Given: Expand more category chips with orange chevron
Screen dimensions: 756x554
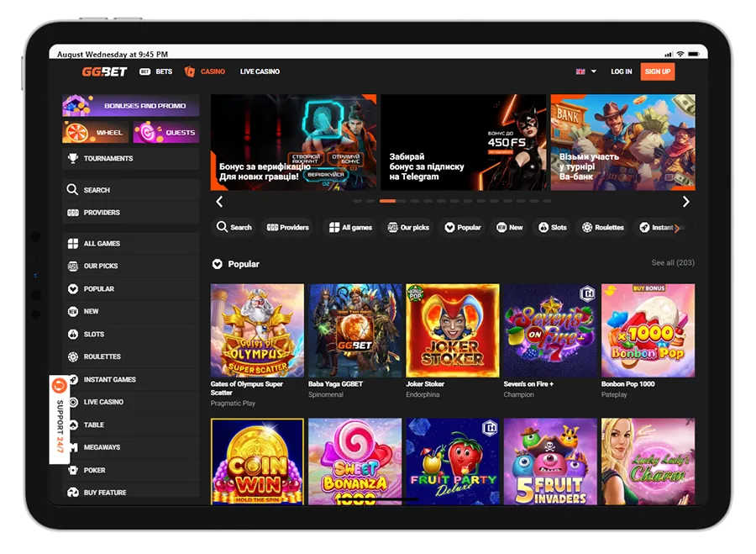Looking at the screenshot, I should 677,229.
